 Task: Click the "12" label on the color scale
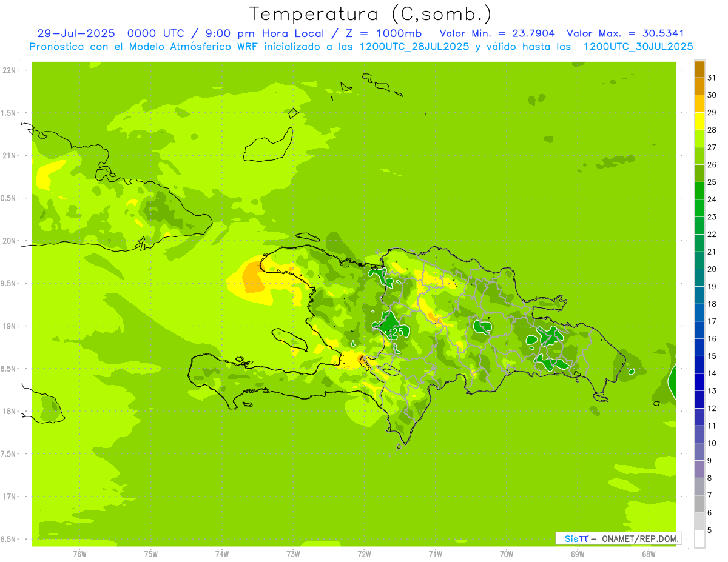click(712, 409)
